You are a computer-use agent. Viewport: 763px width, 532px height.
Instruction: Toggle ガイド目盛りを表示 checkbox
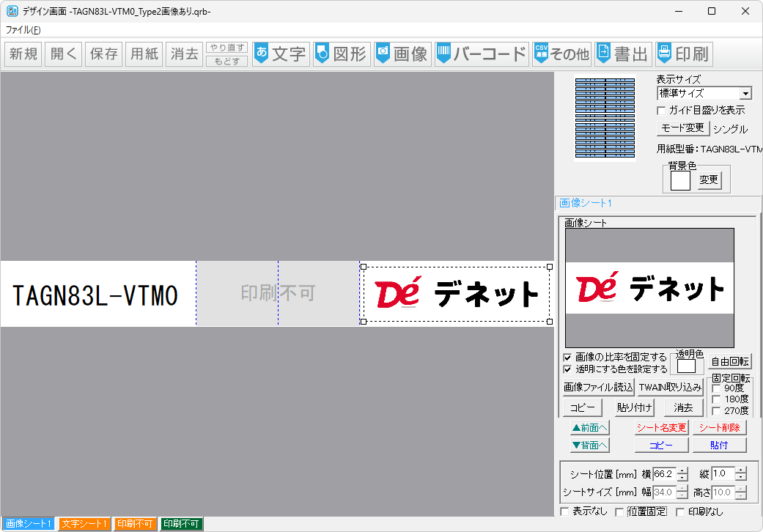click(x=661, y=111)
